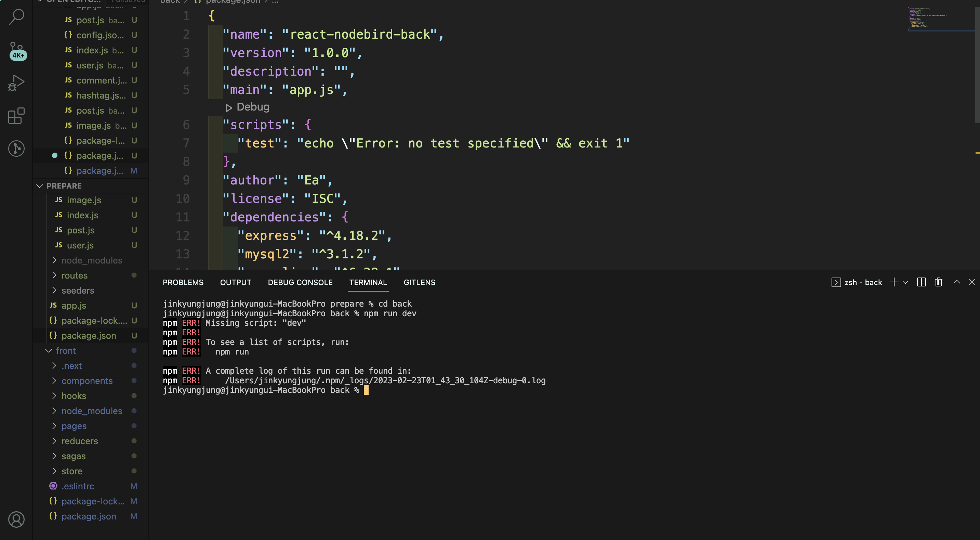Switch to the DEBUG CONSOLE tab
The height and width of the screenshot is (540, 980).
[300, 282]
